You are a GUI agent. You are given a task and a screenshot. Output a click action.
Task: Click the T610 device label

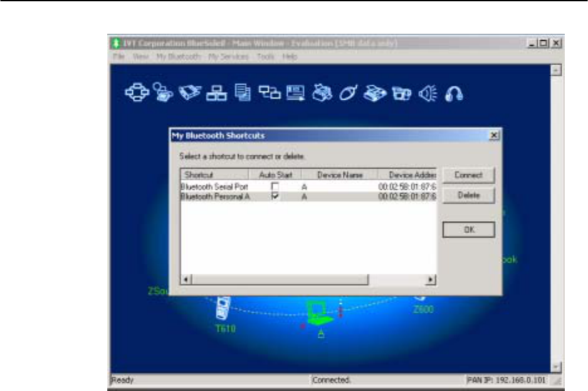(x=226, y=329)
